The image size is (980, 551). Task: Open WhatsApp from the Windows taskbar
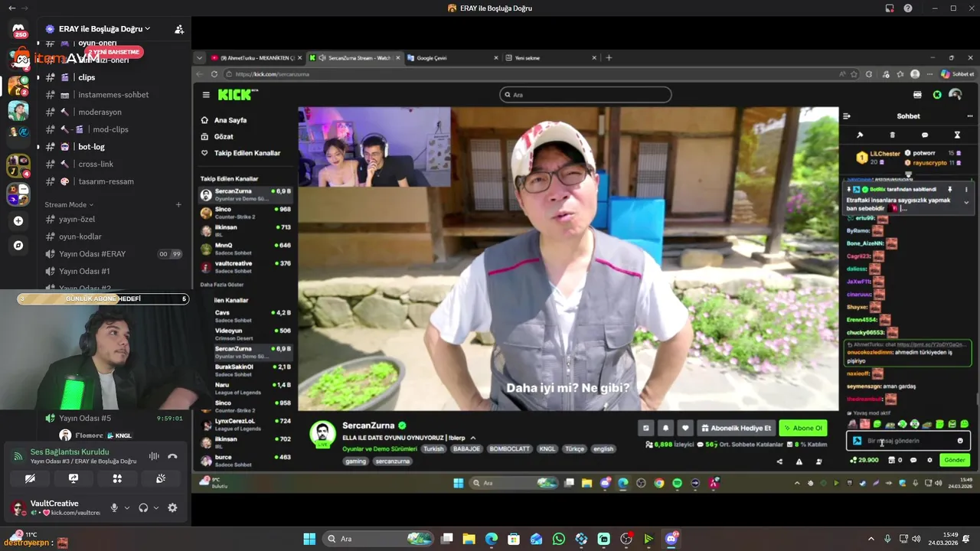click(x=559, y=539)
